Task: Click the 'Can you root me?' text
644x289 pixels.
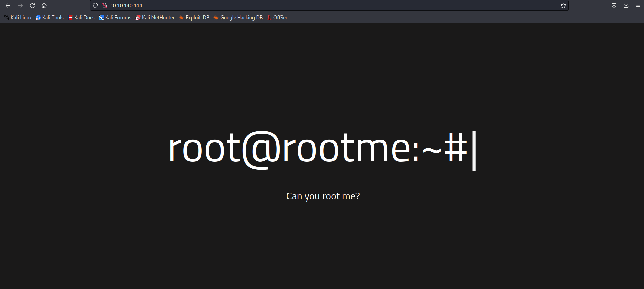Action: click(323, 196)
